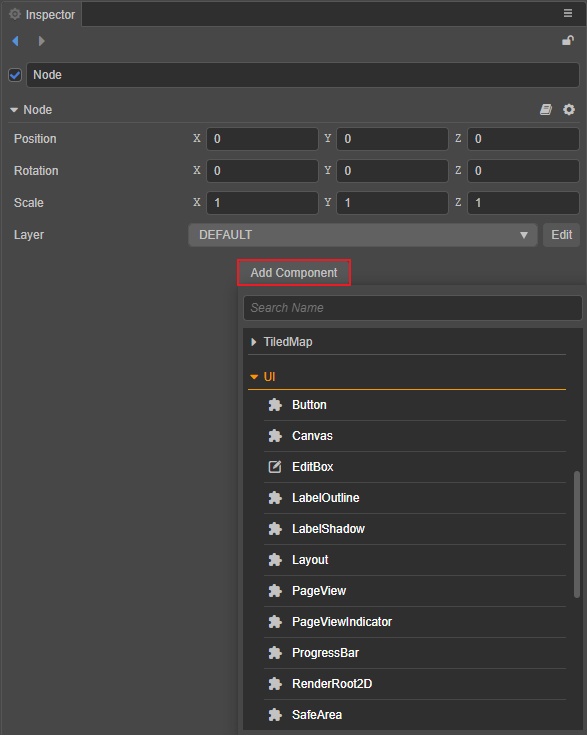Click the Scale Y field
The image size is (587, 735).
pyautogui.click(x=392, y=203)
